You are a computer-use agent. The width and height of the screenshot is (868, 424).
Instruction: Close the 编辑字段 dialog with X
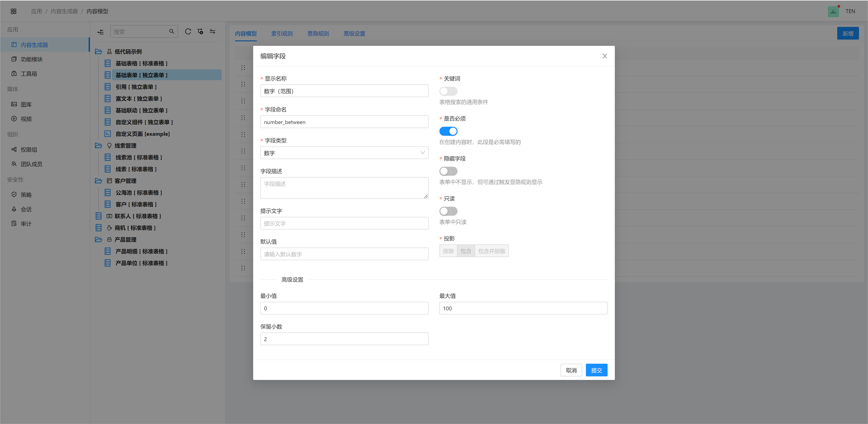pyautogui.click(x=604, y=56)
